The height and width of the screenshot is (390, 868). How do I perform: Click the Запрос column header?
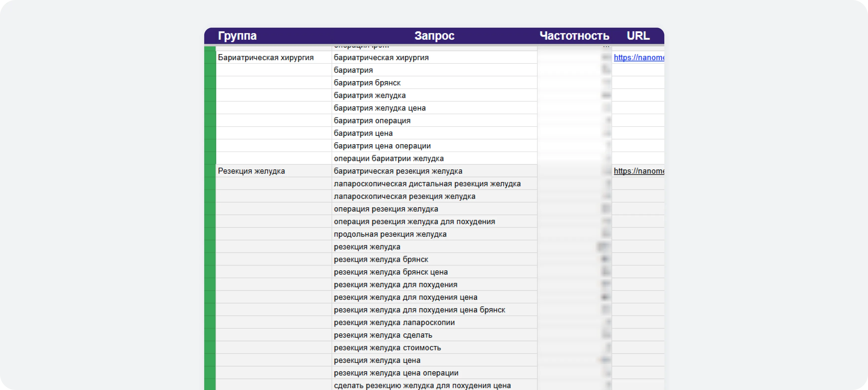click(x=434, y=36)
